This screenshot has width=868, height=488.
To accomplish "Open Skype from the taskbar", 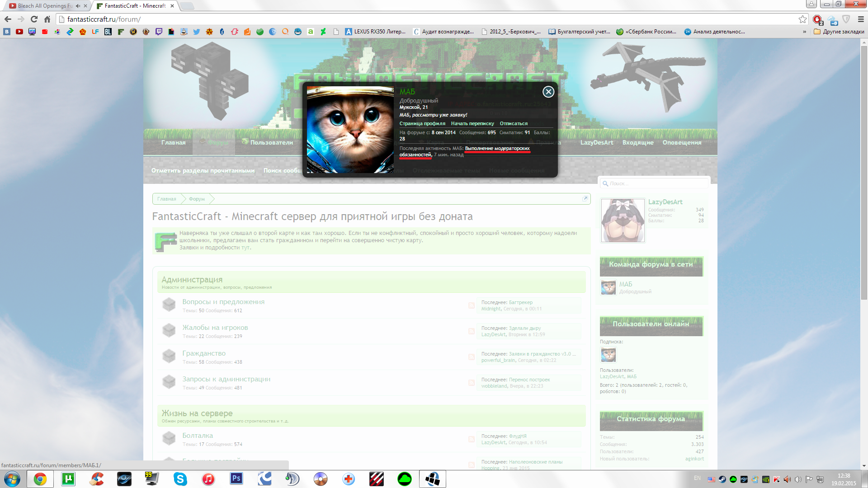I will click(x=180, y=479).
